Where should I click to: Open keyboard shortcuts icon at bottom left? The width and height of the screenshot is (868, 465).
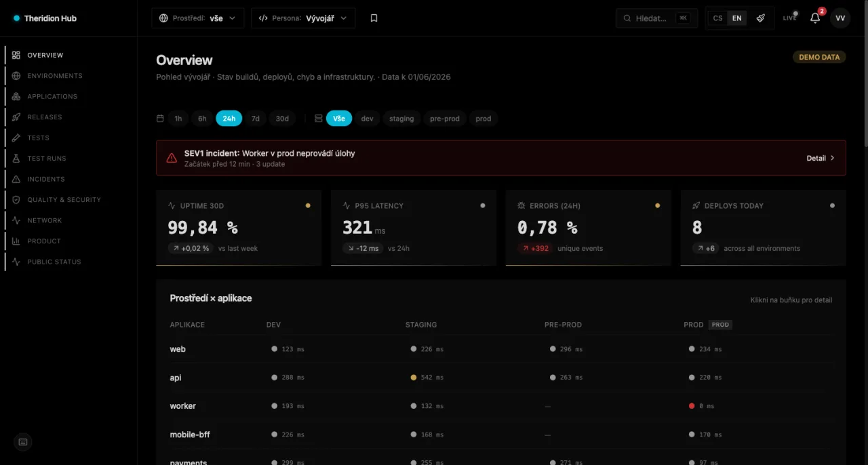click(x=23, y=442)
